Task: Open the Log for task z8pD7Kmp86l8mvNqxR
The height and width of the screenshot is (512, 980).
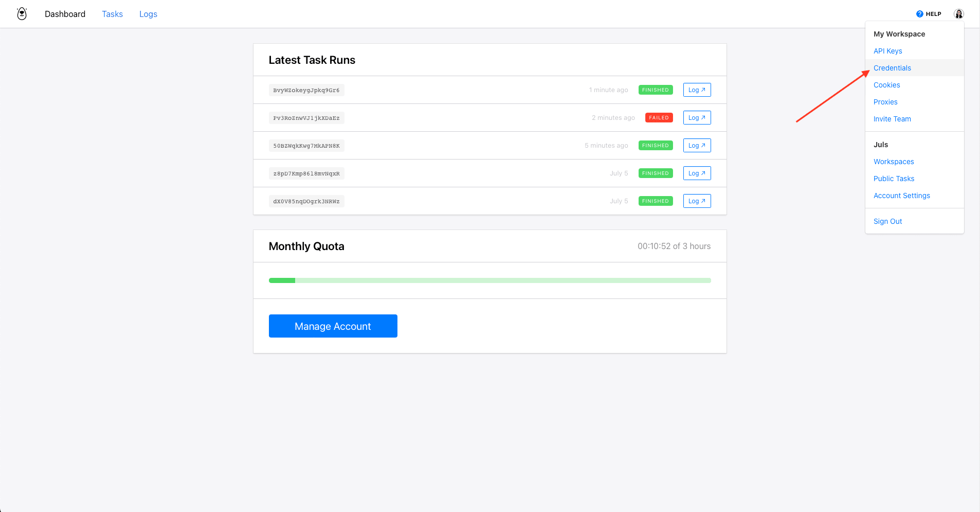Action: pos(697,173)
